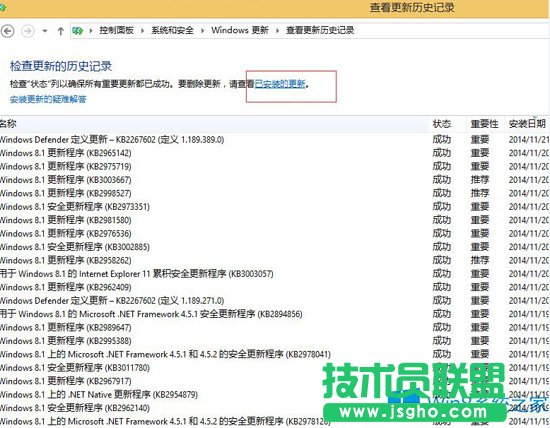Select security update KB2973351 row

(275, 207)
